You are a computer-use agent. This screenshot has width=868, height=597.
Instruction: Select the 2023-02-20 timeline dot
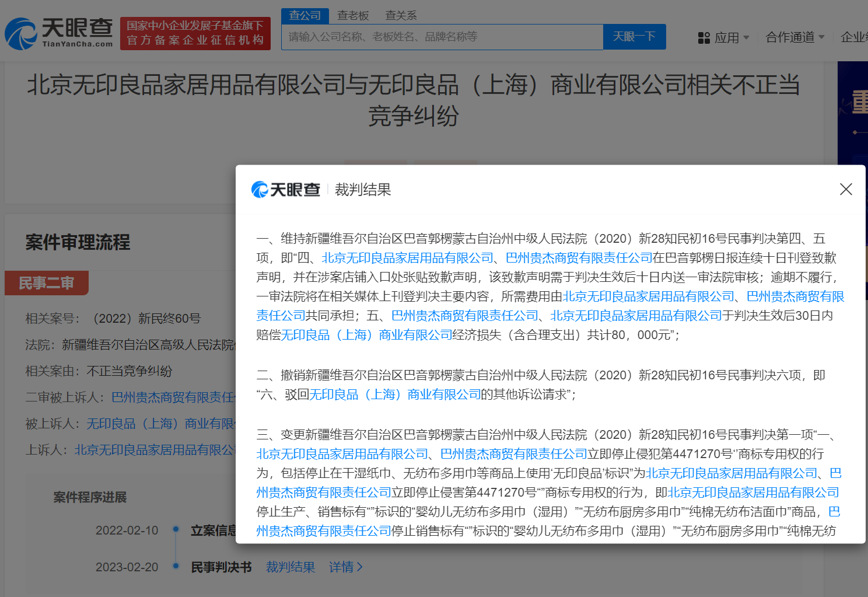click(x=176, y=566)
